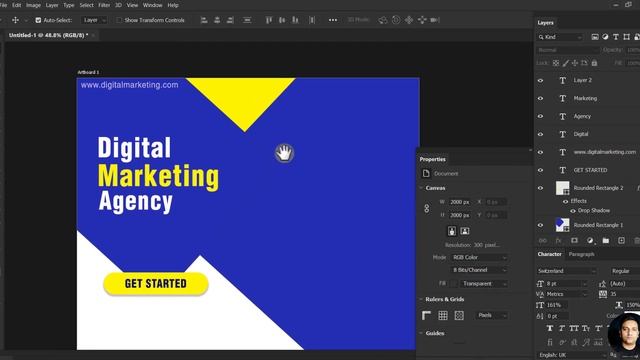Click link width and height chain icon

(x=427, y=209)
